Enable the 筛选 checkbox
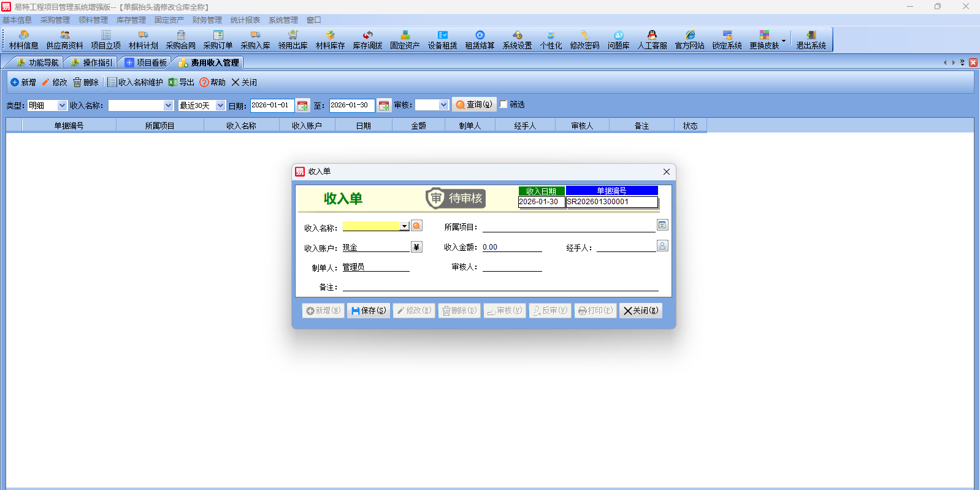This screenshot has height=490, width=980. tap(503, 104)
